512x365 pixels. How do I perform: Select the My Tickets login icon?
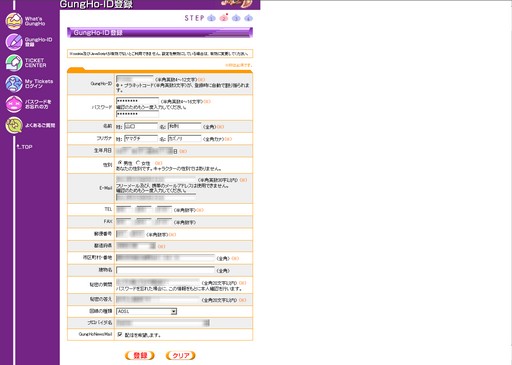click(x=14, y=83)
